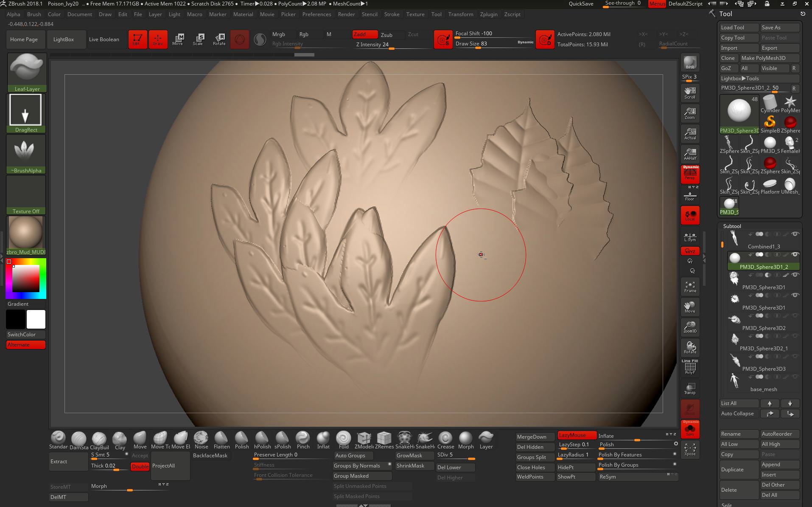This screenshot has width=812, height=507.
Task: Pick the Inflate brush icon
Action: click(323, 440)
